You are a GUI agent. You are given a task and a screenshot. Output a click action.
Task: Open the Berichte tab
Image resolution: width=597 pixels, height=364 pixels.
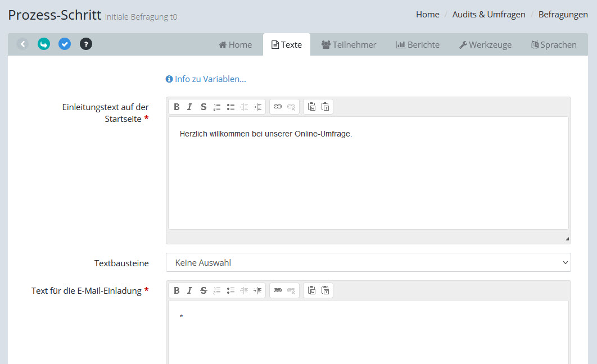(417, 45)
